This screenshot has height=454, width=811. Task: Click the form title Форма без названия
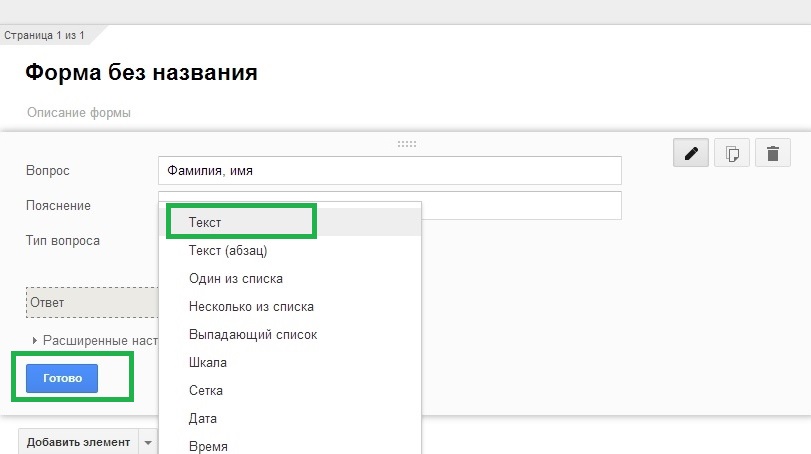[x=141, y=72]
